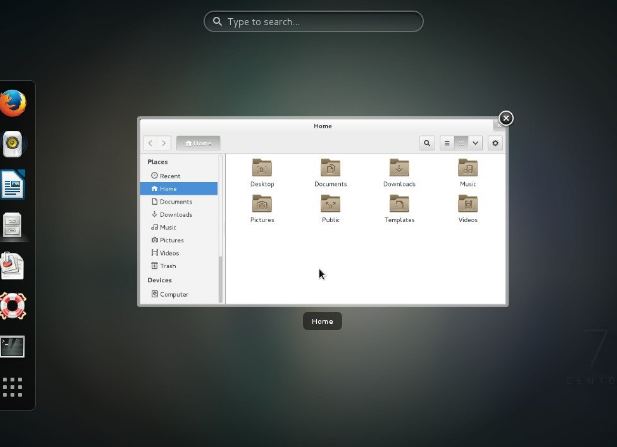Screen dimensions: 617x447
Task: Select Documents in Places sidebar
Action: pyautogui.click(x=179, y=201)
